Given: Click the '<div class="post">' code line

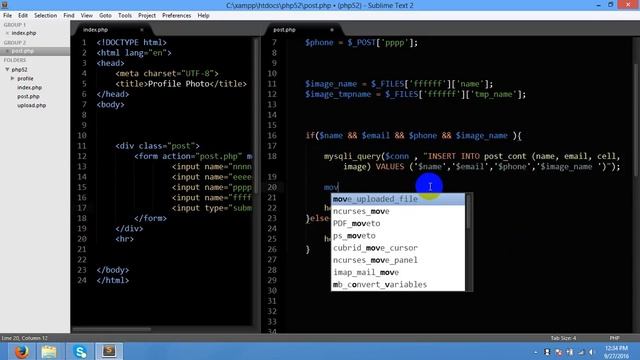Looking at the screenshot, I should click(157, 146).
